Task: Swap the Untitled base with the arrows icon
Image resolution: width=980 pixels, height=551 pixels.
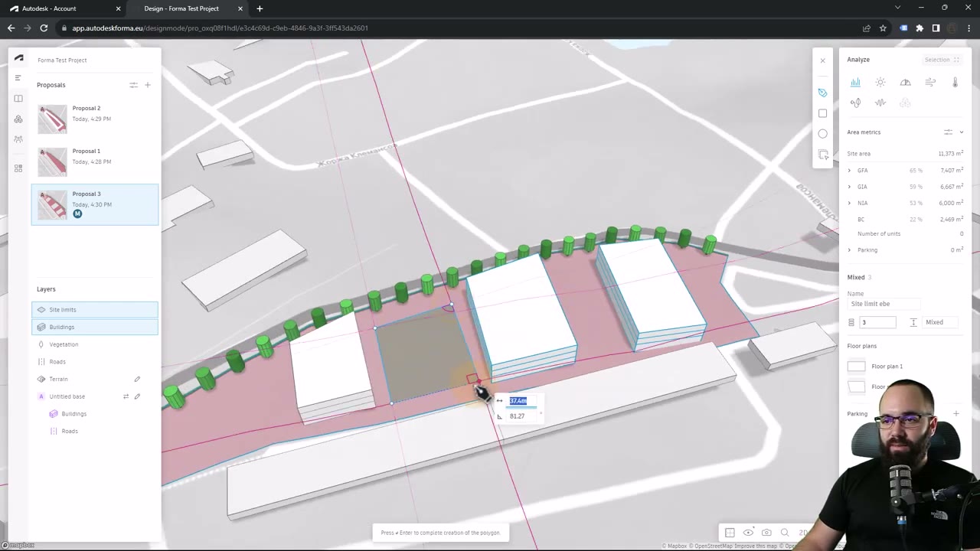Action: (126, 396)
